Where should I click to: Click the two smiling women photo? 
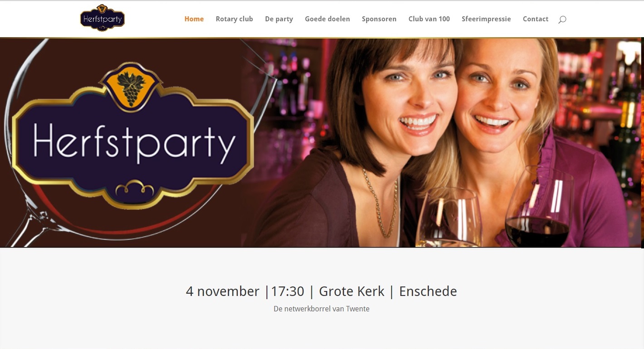click(442, 142)
